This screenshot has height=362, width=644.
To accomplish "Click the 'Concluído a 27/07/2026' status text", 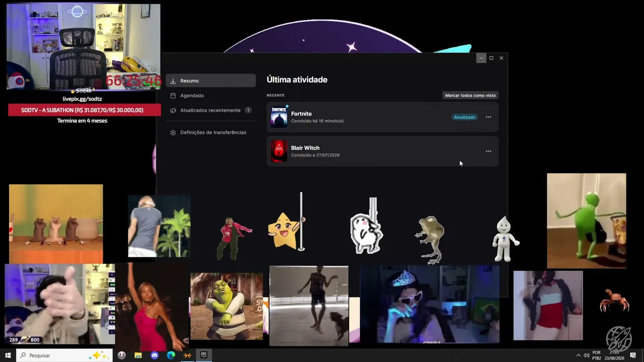I will (315, 155).
